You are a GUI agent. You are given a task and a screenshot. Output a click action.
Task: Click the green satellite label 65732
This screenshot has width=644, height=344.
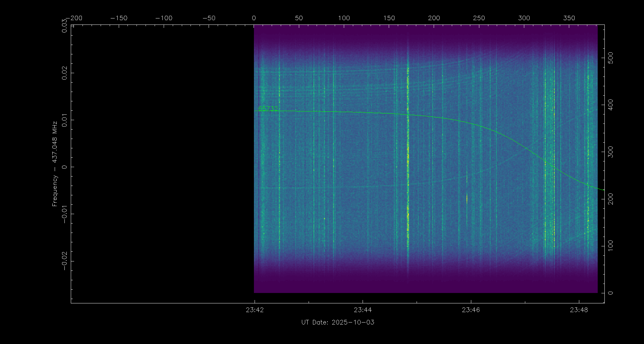[268, 108]
